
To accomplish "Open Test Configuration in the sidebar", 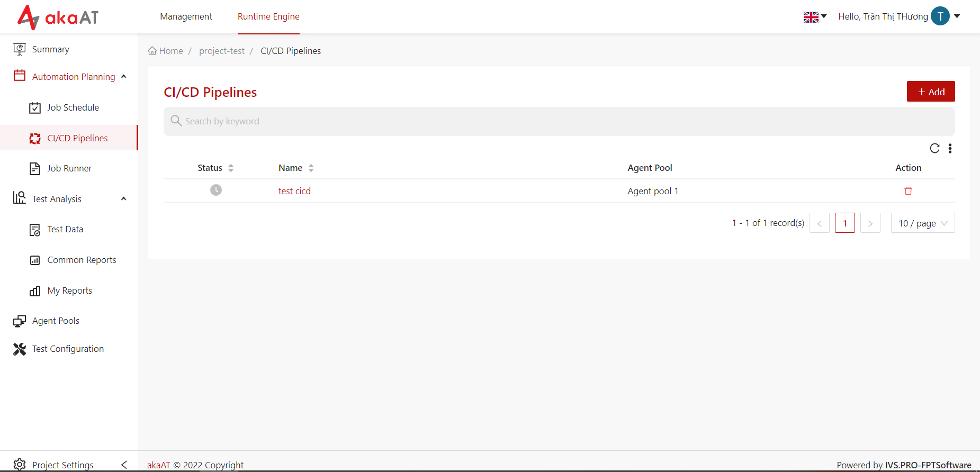I will point(68,349).
